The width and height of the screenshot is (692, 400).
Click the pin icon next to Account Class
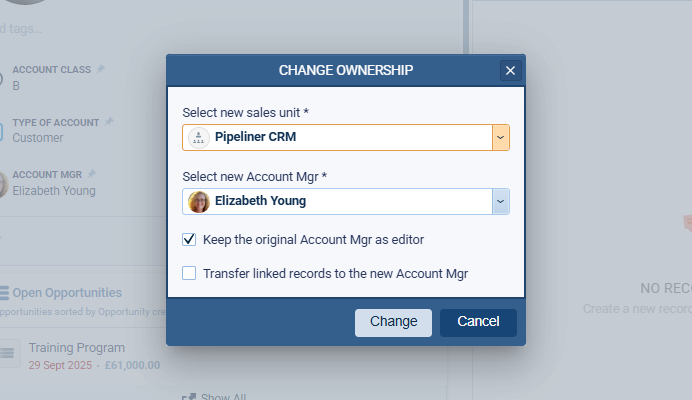coord(100,69)
